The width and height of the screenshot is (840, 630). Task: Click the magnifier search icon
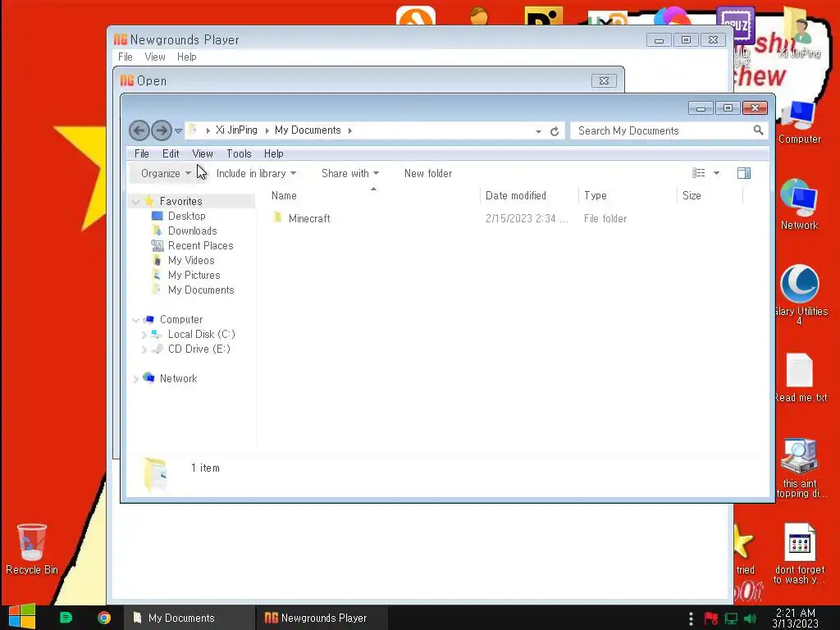tap(758, 130)
